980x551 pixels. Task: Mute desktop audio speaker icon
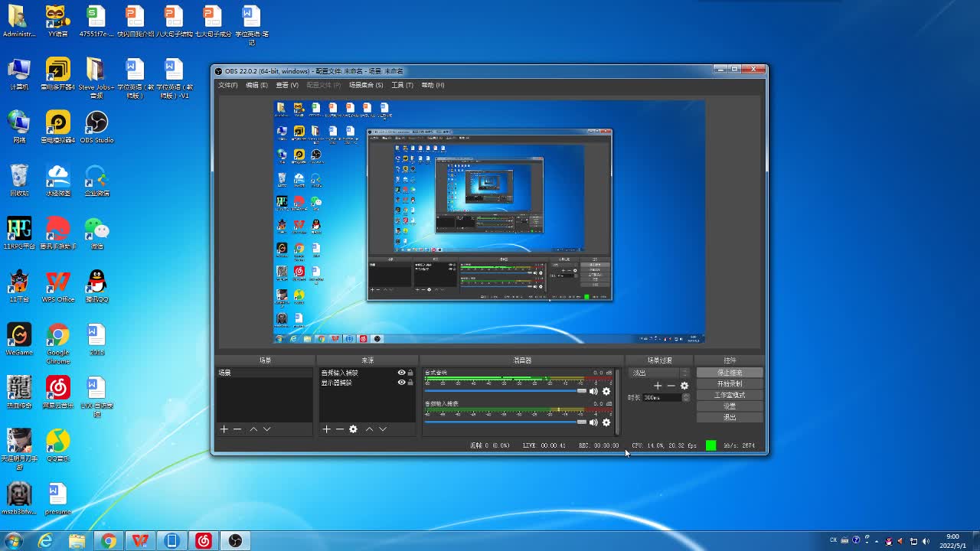pyautogui.click(x=593, y=391)
